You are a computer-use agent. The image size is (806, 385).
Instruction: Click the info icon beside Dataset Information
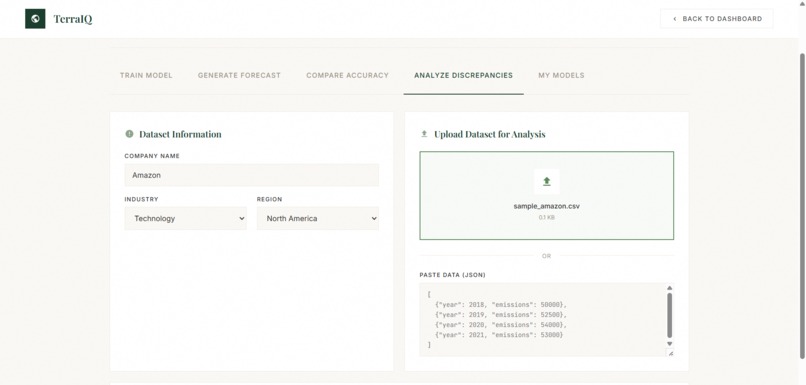point(130,134)
